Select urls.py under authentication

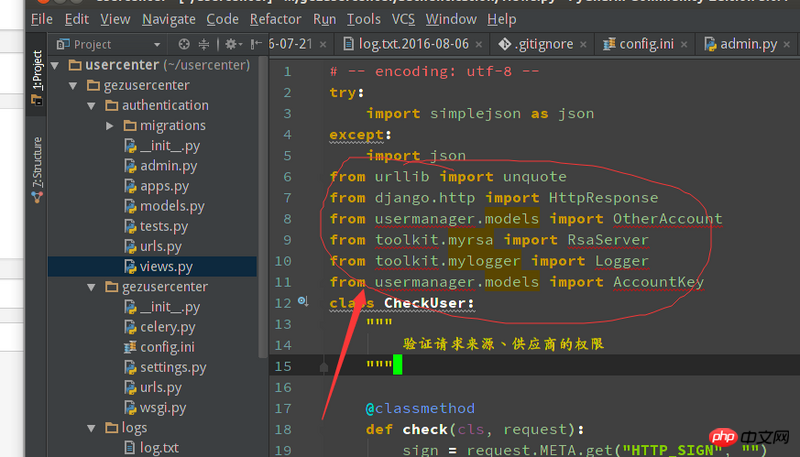pyautogui.click(x=161, y=246)
